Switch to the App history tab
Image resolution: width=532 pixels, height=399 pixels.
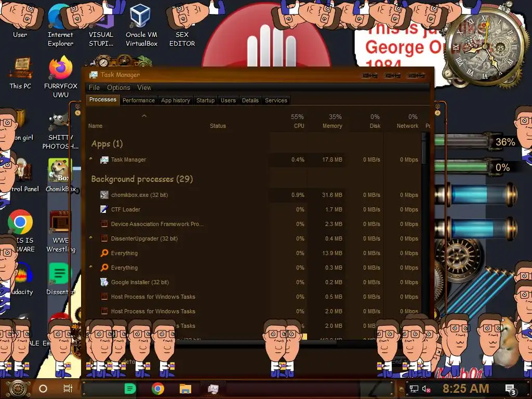coord(176,100)
